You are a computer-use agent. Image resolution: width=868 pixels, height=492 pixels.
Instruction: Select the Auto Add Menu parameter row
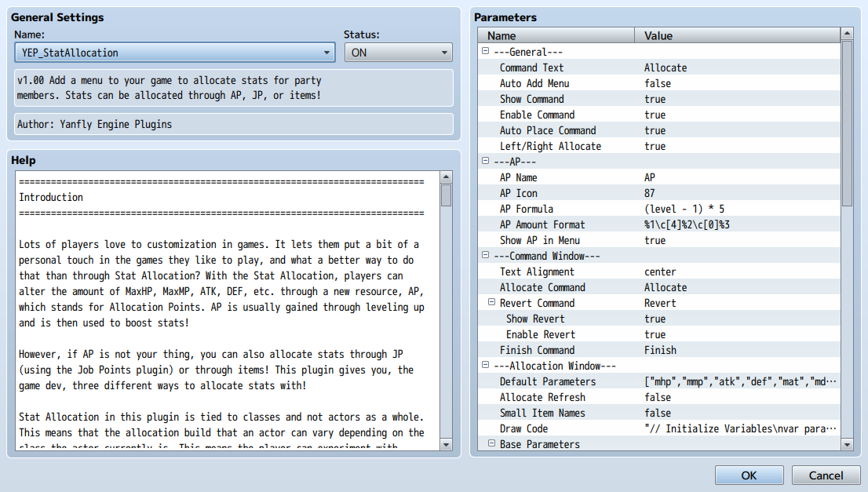(x=659, y=83)
